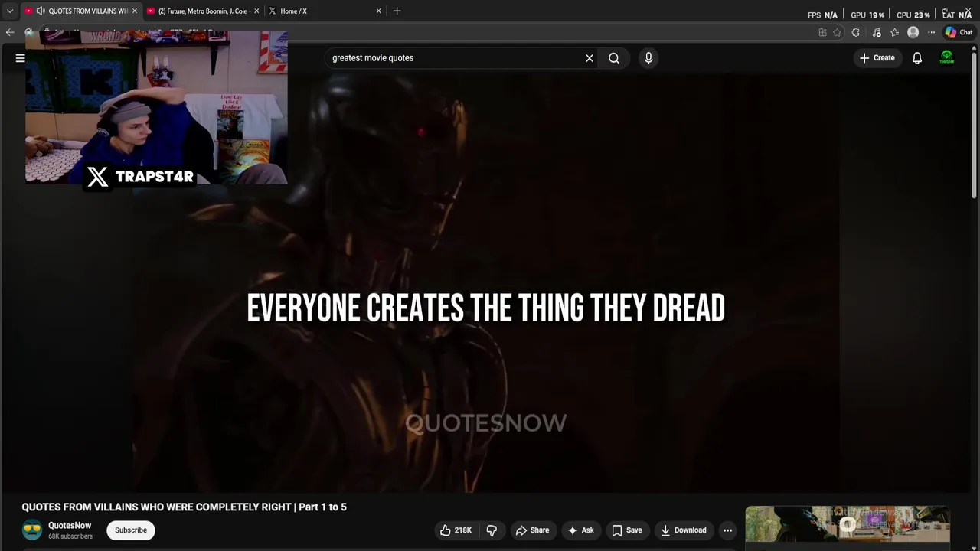The width and height of the screenshot is (980, 551).
Task: Open YouTube Create menu
Action: (x=877, y=58)
